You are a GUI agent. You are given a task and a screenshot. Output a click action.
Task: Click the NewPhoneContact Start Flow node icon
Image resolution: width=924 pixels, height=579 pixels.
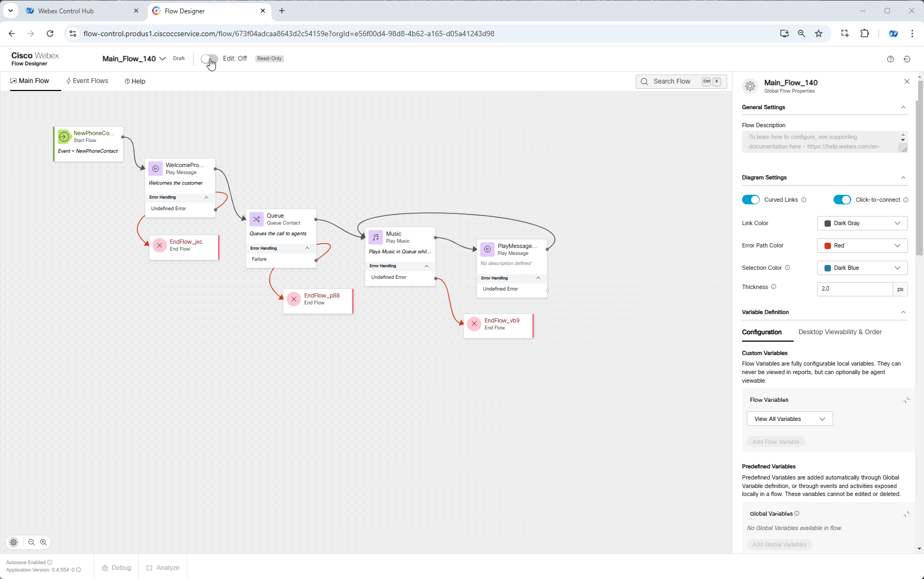(x=64, y=137)
